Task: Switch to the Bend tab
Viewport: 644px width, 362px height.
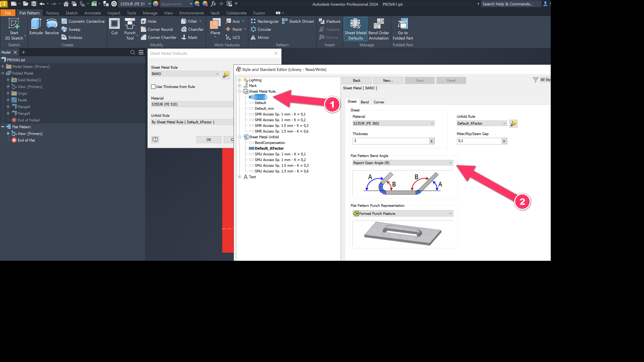Action: 365,102
